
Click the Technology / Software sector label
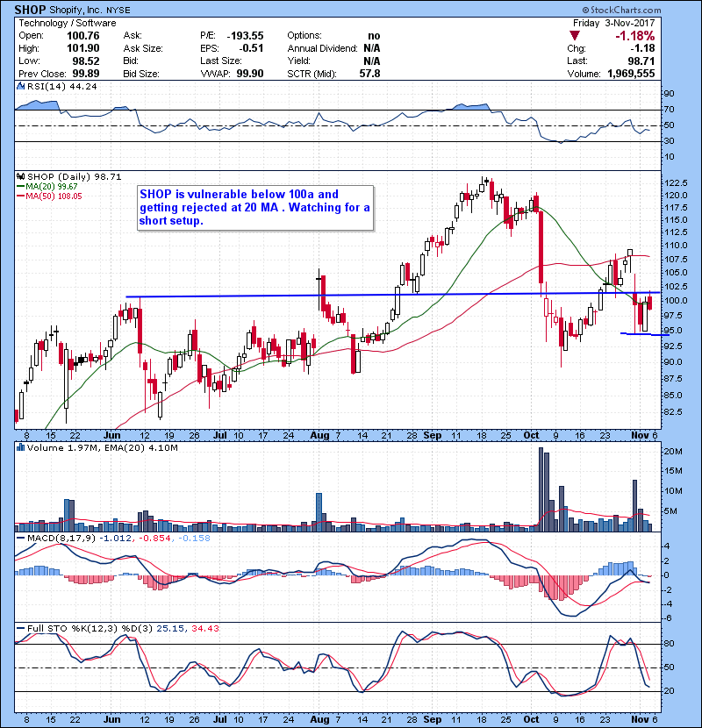point(58,23)
